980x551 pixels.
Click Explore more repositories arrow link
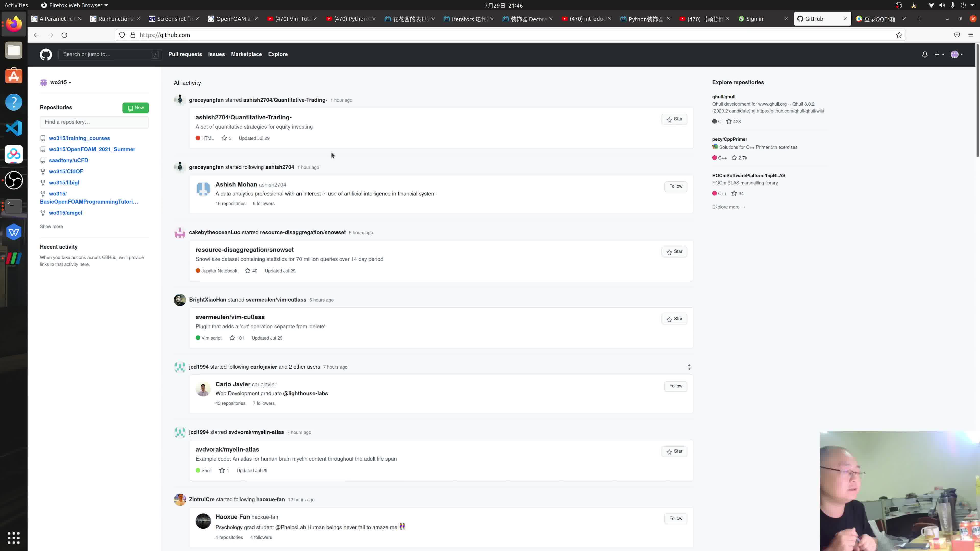click(x=729, y=207)
